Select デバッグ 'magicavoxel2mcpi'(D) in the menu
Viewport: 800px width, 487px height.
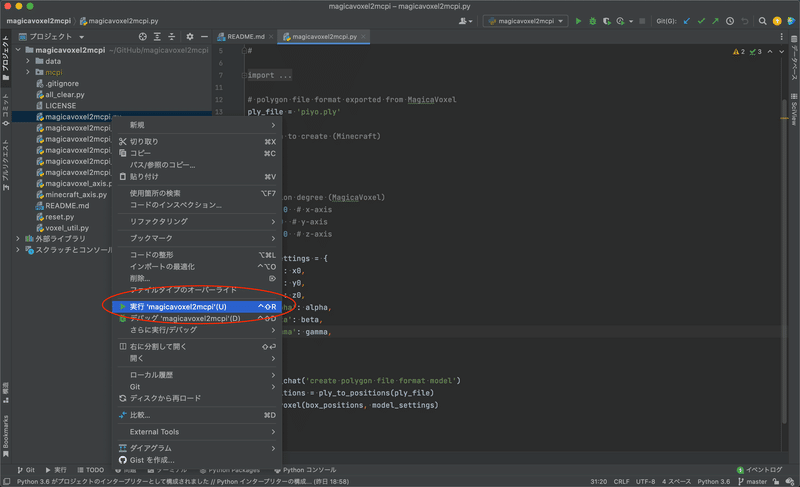[197, 318]
